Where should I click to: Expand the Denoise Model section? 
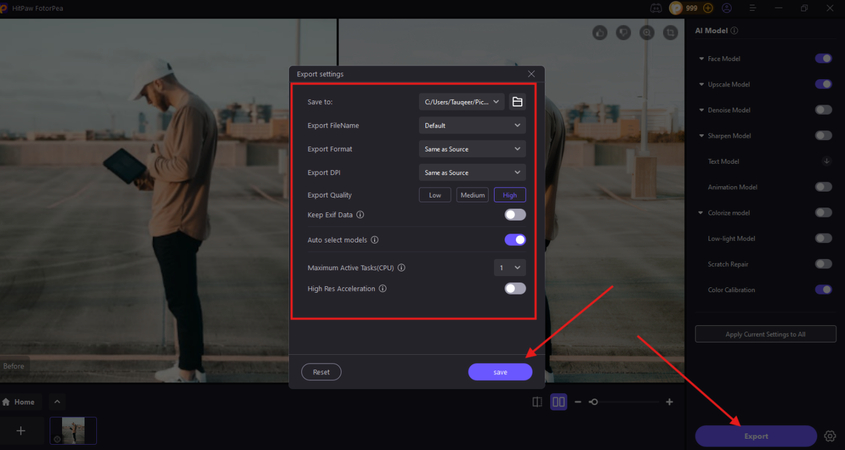701,110
